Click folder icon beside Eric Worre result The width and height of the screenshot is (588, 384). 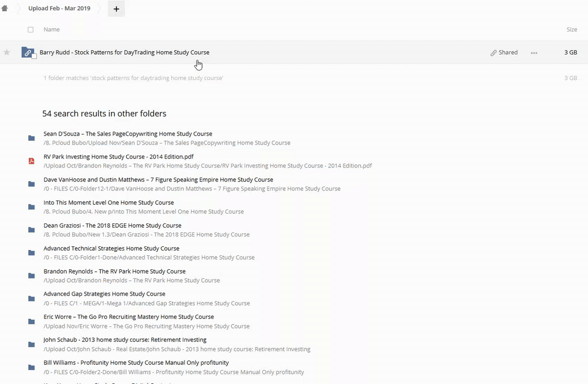point(31,322)
